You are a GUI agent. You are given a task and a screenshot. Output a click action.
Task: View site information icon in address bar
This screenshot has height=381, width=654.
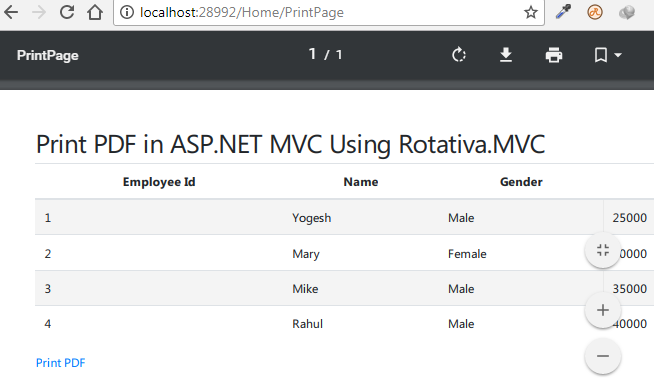[x=127, y=12]
